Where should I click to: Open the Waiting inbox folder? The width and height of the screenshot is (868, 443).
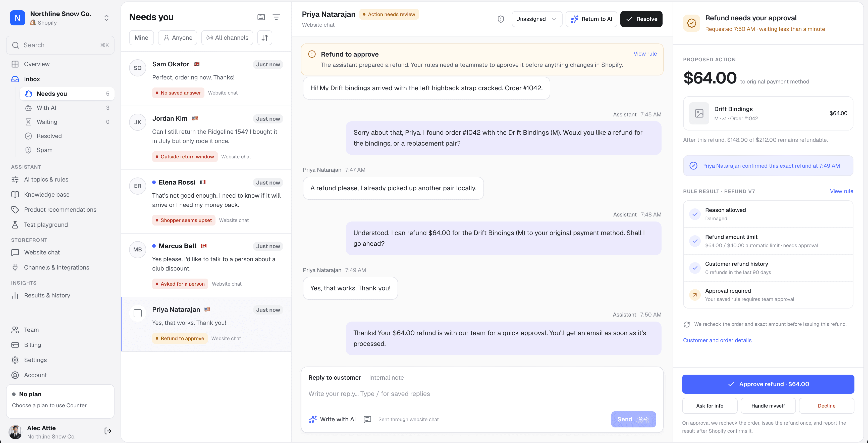point(67,122)
